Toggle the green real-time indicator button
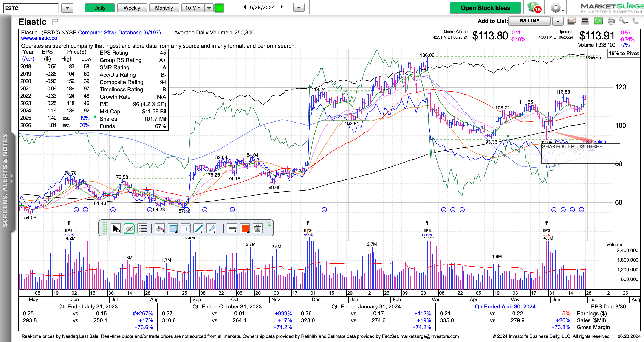Image resolution: width=644 pixels, height=342 pixels. click(219, 8)
